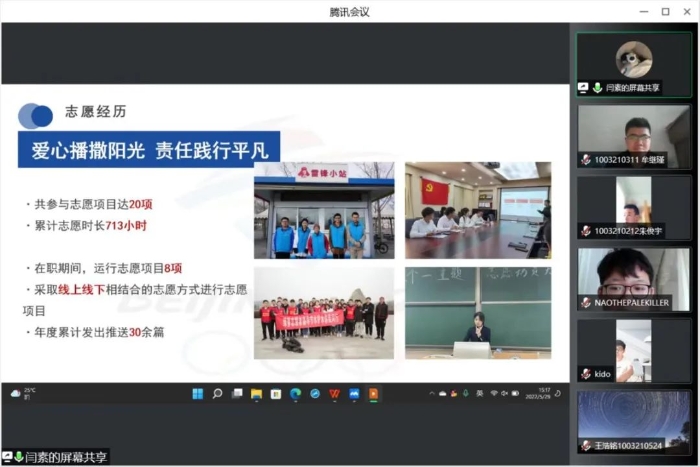Click the screen-share icon in the presenter tile
The width and height of the screenshot is (700, 467).
583,88
